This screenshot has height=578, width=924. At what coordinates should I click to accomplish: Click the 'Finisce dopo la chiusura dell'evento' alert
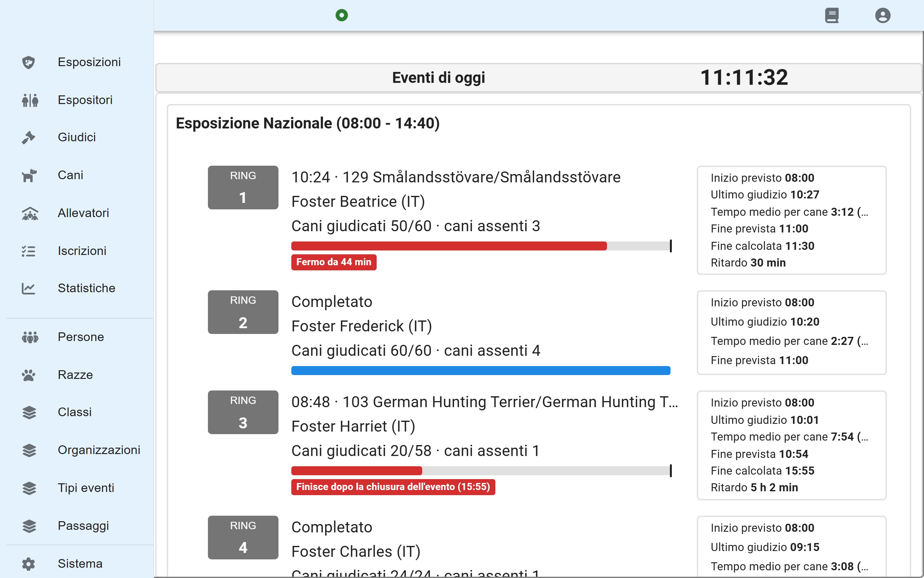(x=393, y=487)
